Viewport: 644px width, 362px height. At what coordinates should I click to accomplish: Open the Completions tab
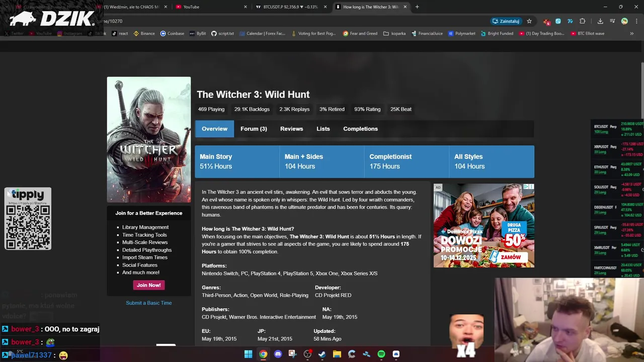click(x=360, y=129)
